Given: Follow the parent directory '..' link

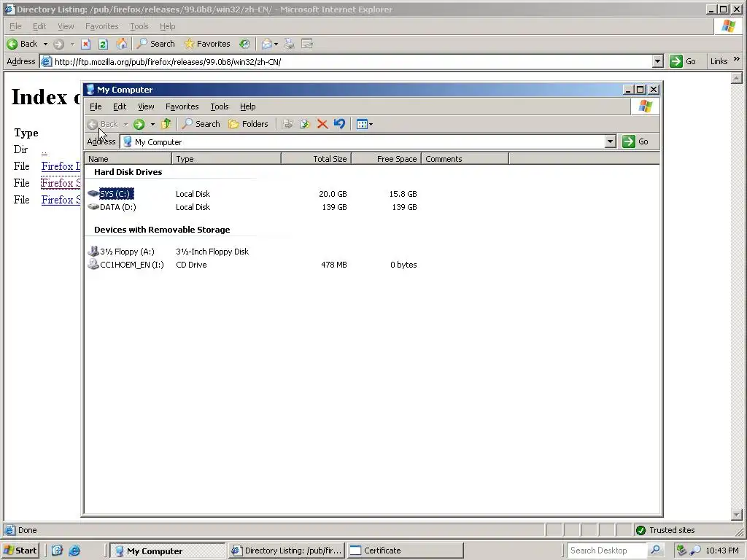Looking at the screenshot, I should [44, 150].
